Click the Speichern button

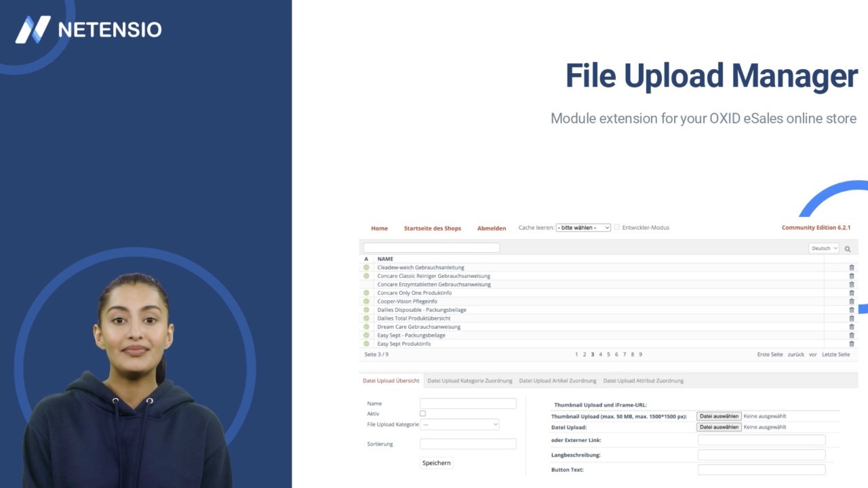pos(437,463)
